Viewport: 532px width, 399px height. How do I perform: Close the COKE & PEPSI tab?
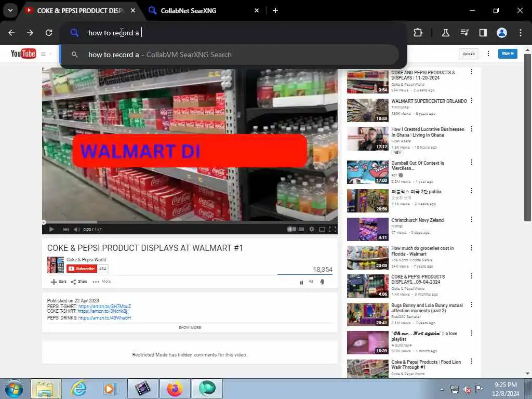click(133, 10)
